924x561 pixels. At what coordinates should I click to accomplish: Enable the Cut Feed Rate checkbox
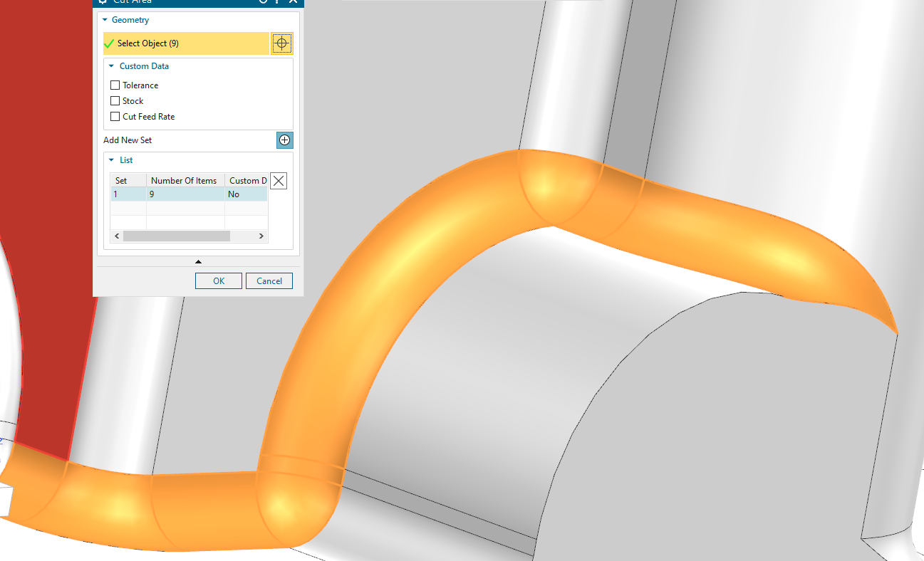(x=115, y=117)
